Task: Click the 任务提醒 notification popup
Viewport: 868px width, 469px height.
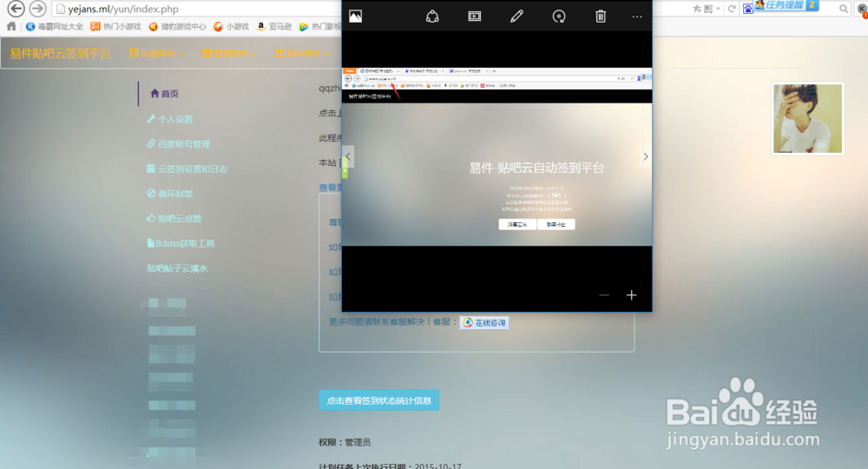Action: (786, 5)
